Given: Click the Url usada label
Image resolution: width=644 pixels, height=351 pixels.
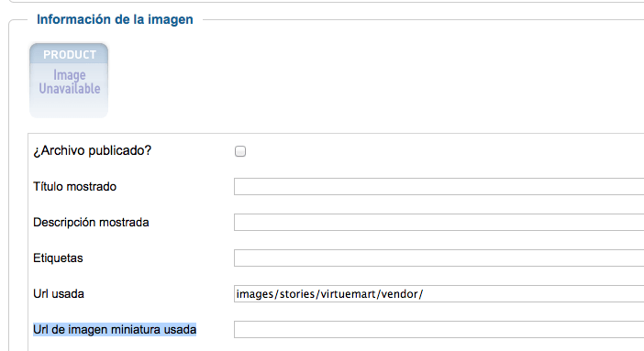Looking at the screenshot, I should point(59,293).
